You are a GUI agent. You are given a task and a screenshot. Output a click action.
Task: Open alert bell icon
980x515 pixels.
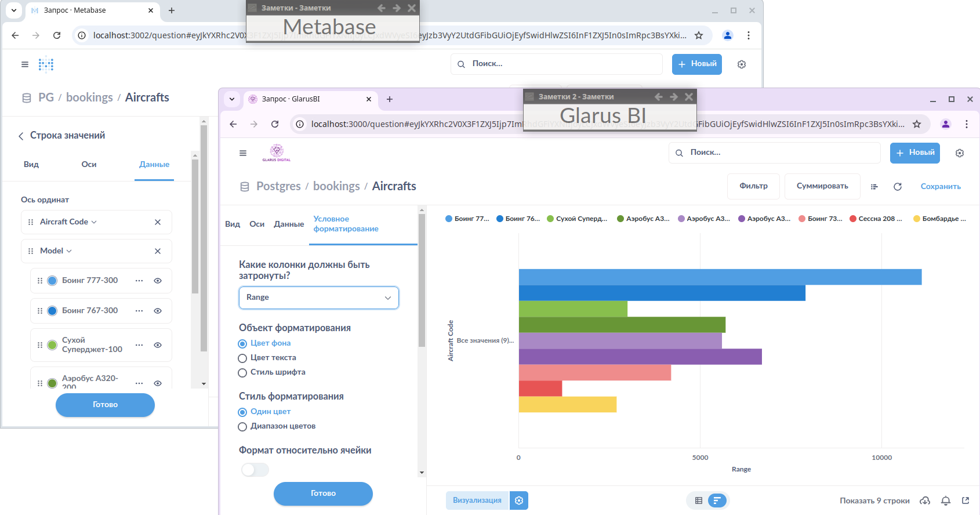946,501
